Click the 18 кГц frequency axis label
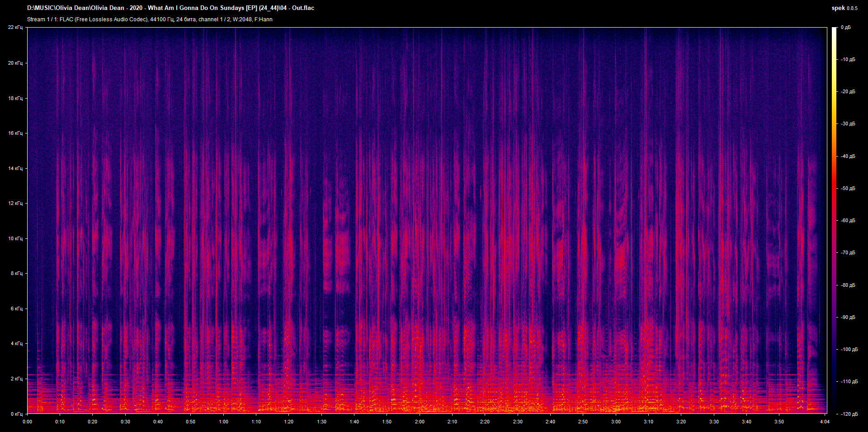Image resolution: width=868 pixels, height=432 pixels. (x=15, y=98)
